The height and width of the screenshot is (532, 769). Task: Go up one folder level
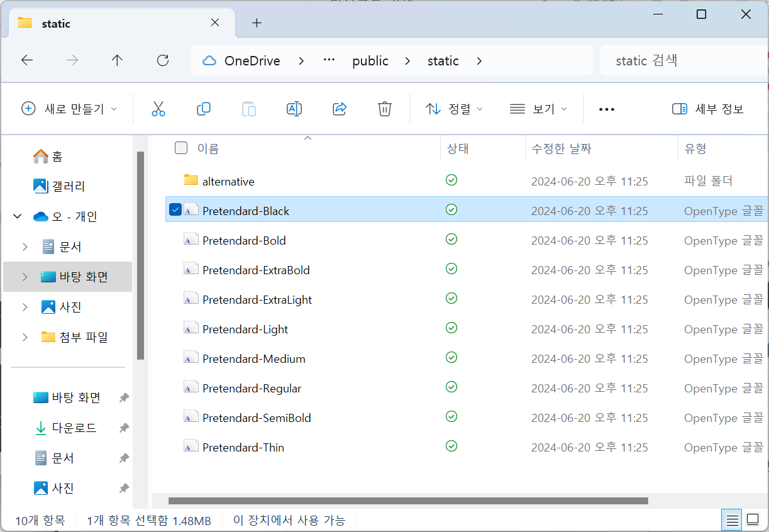click(117, 60)
